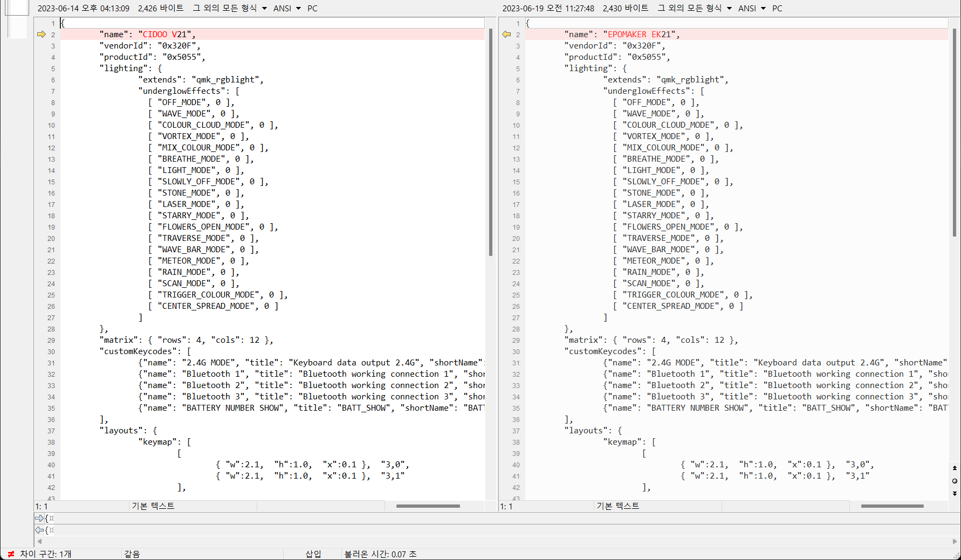961x560 pixels.
Task: Click PC line ending label in right header
Action: pos(777,9)
